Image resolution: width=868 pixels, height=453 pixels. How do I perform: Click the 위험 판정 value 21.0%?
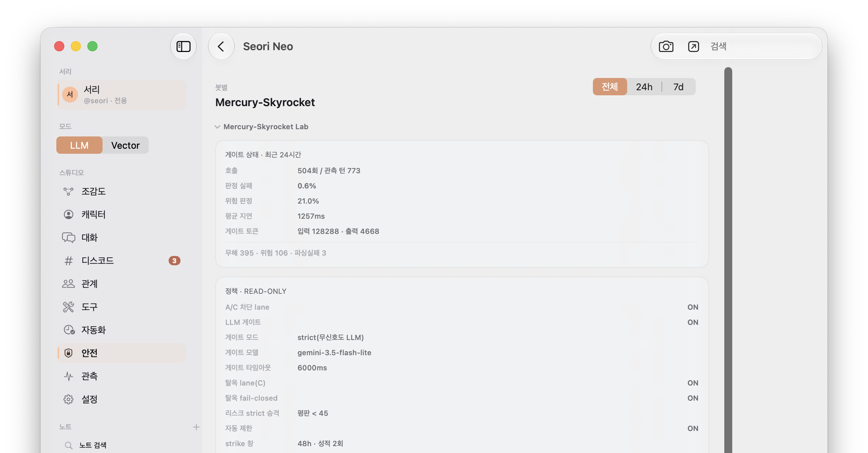tap(308, 201)
